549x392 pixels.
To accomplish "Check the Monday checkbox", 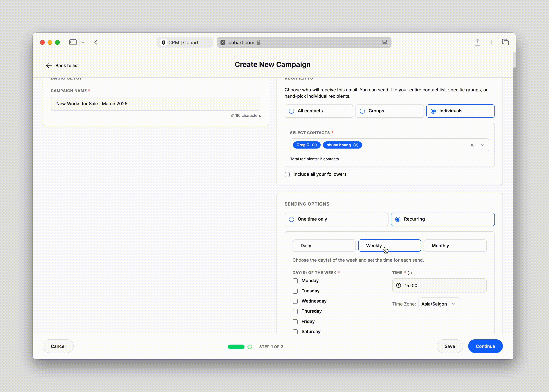I will click(x=295, y=281).
